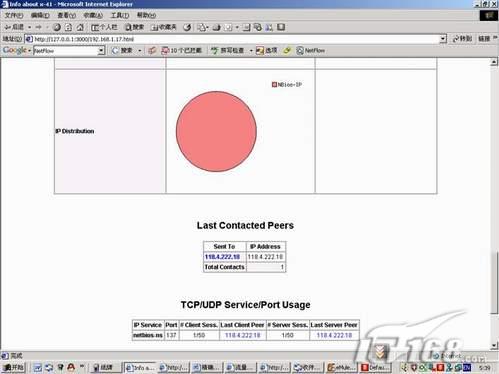Viewport: 499px width, 374px height.
Task: Go to the Home page icon
Action: pyautogui.click(x=80, y=27)
